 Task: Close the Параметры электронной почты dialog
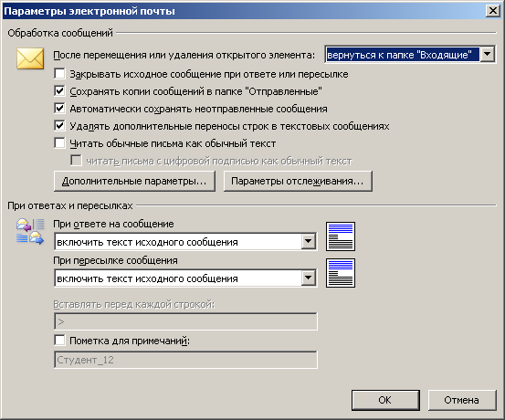tap(493, 11)
